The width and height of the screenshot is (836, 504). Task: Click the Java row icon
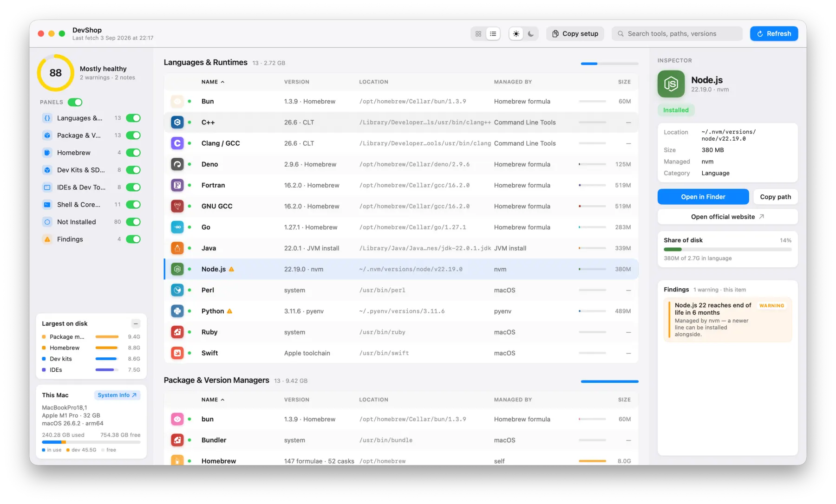point(177,248)
